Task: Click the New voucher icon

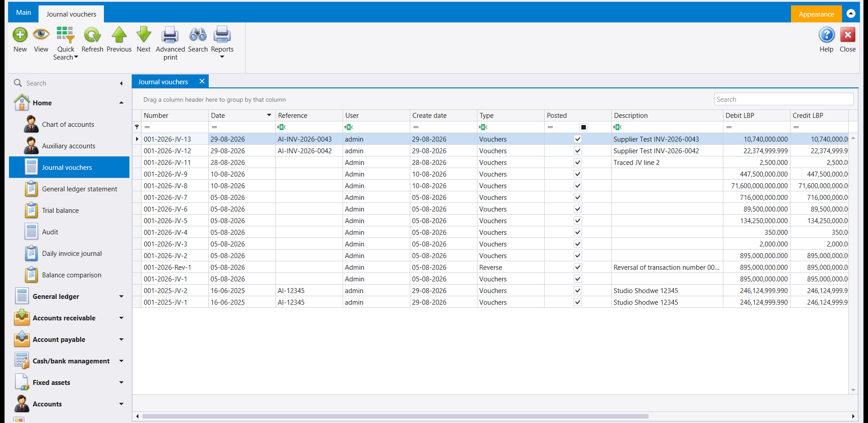Action: pos(20,35)
